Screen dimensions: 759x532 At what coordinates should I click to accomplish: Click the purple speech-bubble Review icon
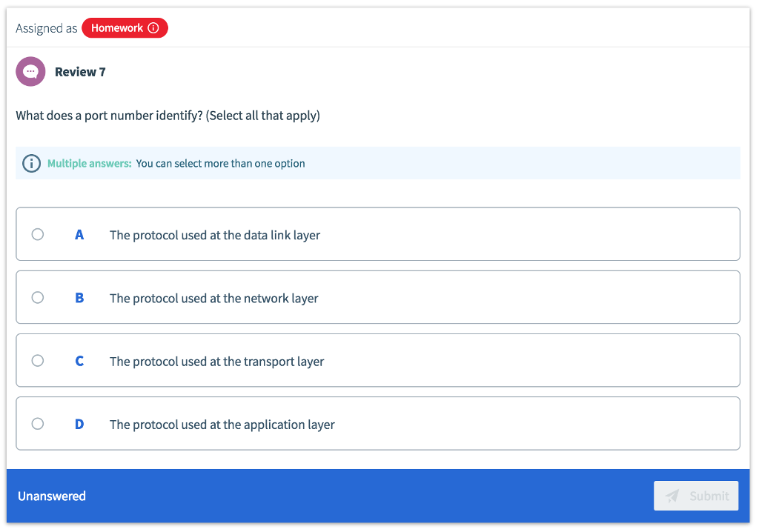(30, 71)
